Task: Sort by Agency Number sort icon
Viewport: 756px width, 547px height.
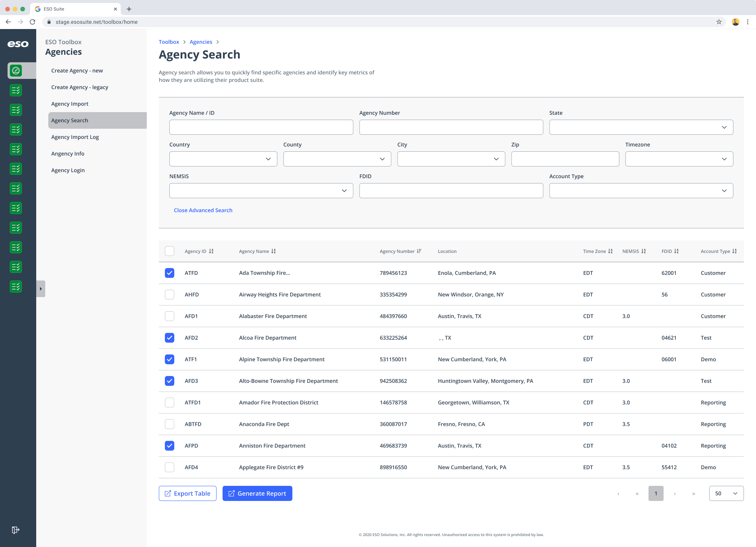Action: pyautogui.click(x=419, y=251)
